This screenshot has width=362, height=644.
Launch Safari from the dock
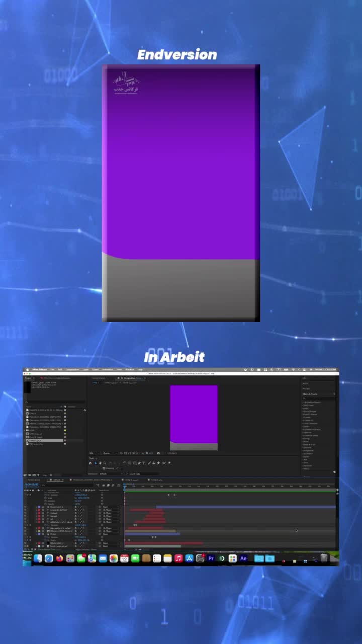pyautogui.click(x=49, y=558)
